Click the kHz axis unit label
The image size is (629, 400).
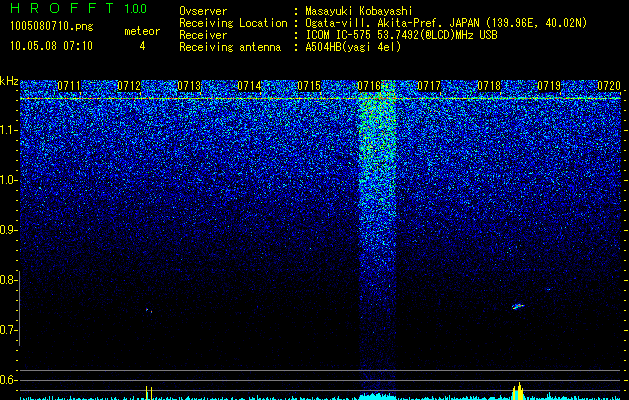(9, 81)
